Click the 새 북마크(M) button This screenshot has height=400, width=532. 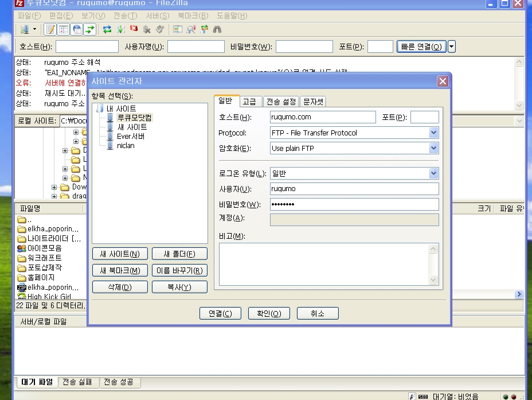120,271
